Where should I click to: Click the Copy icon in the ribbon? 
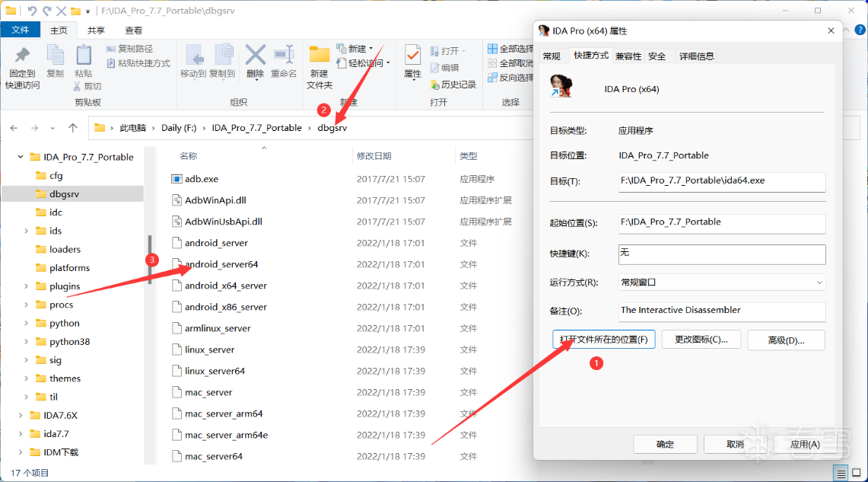pos(56,56)
